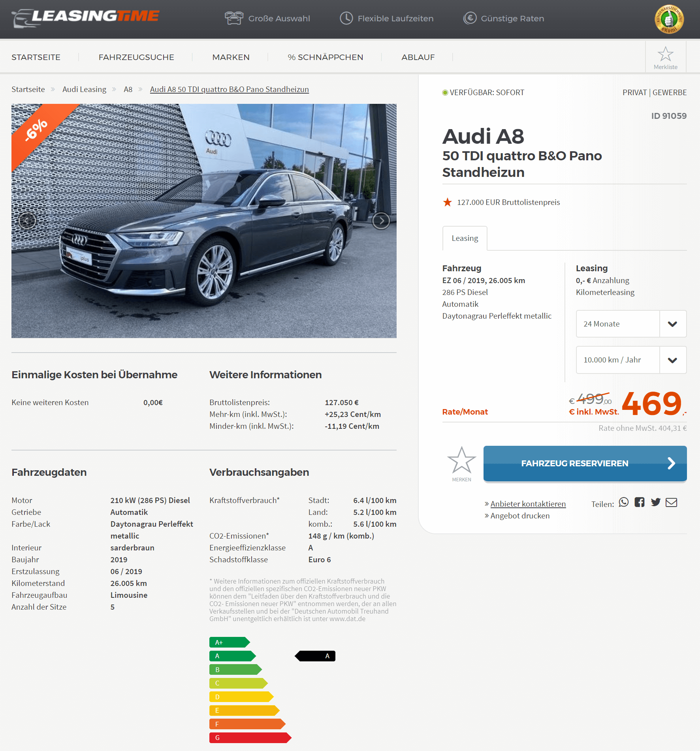Click the yellow D efficiency bar
The height and width of the screenshot is (751, 700).
click(x=241, y=697)
